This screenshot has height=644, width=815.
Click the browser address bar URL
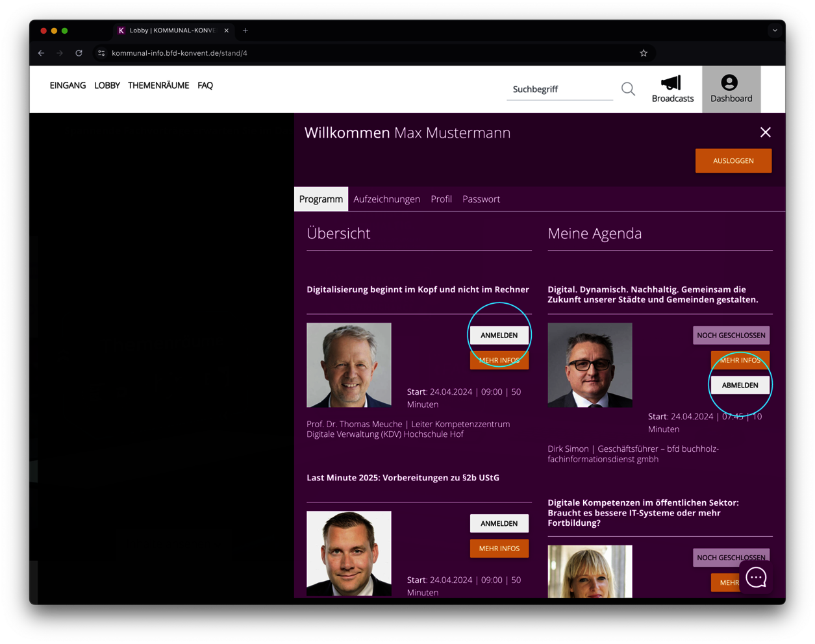point(179,53)
